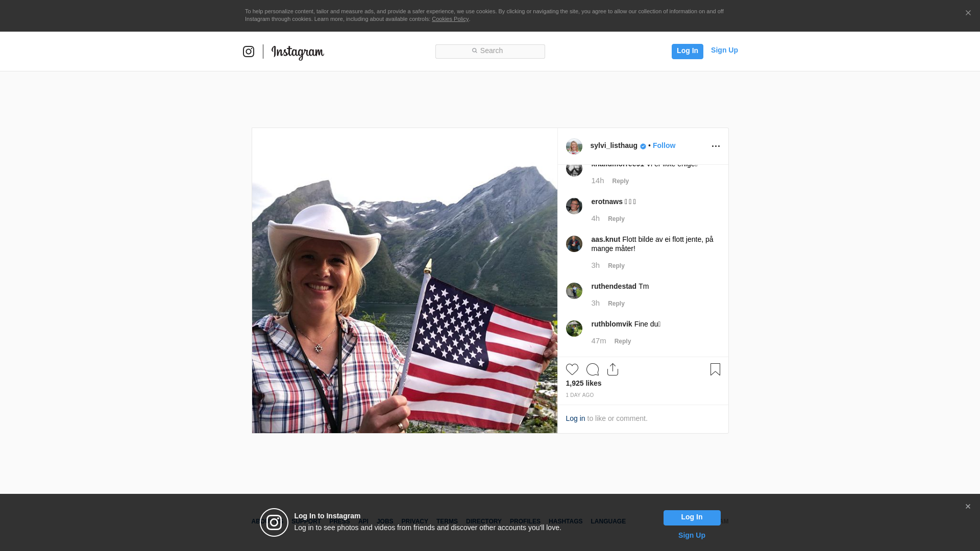Follow the sylvi_listhaug account
Viewport: 980px width, 551px height.
664,146
